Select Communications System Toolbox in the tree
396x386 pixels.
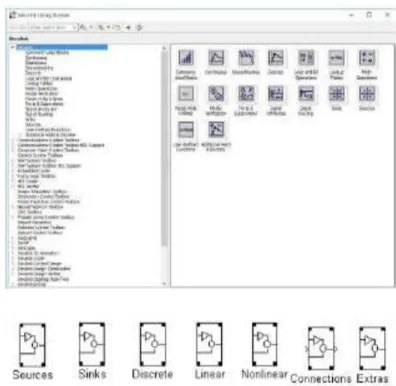48,140
